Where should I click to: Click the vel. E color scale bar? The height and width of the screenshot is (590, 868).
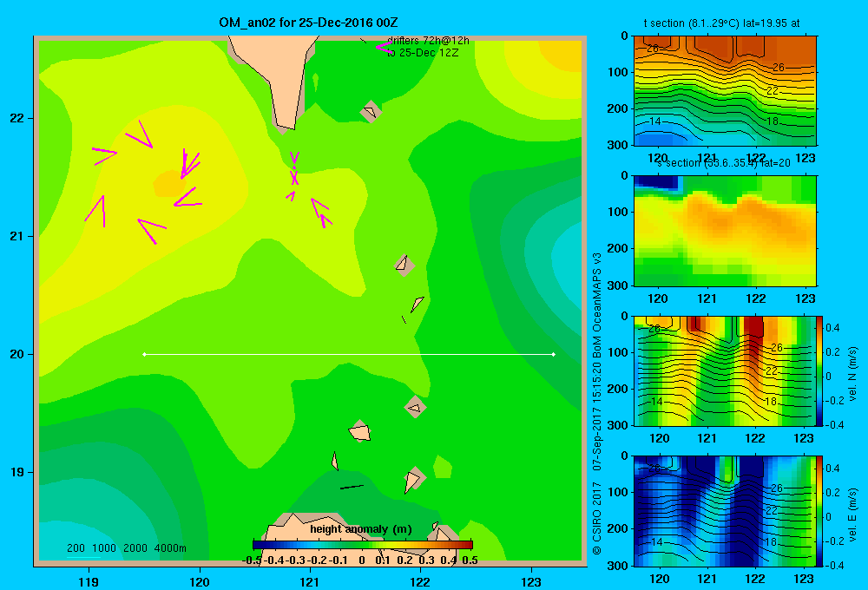pyautogui.click(x=819, y=511)
